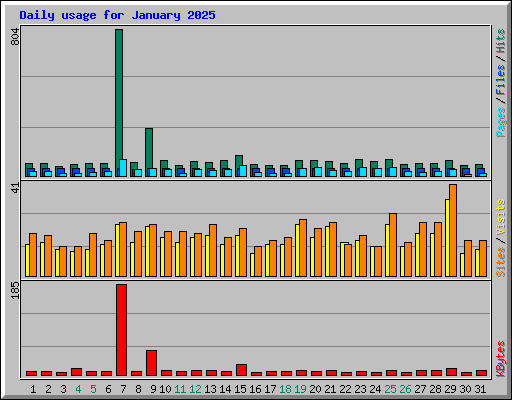512x400 pixels.
Task: Click the green weekend day label 18
Action: pos(285,389)
